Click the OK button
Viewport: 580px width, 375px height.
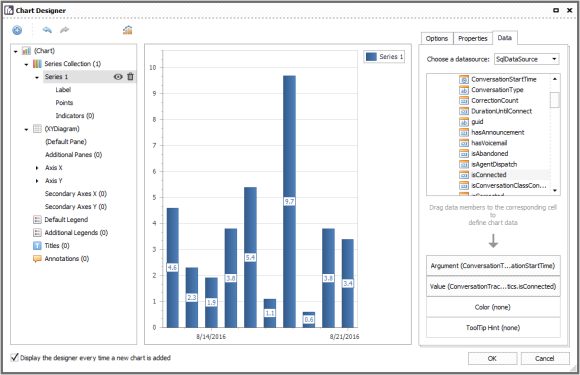(492, 358)
